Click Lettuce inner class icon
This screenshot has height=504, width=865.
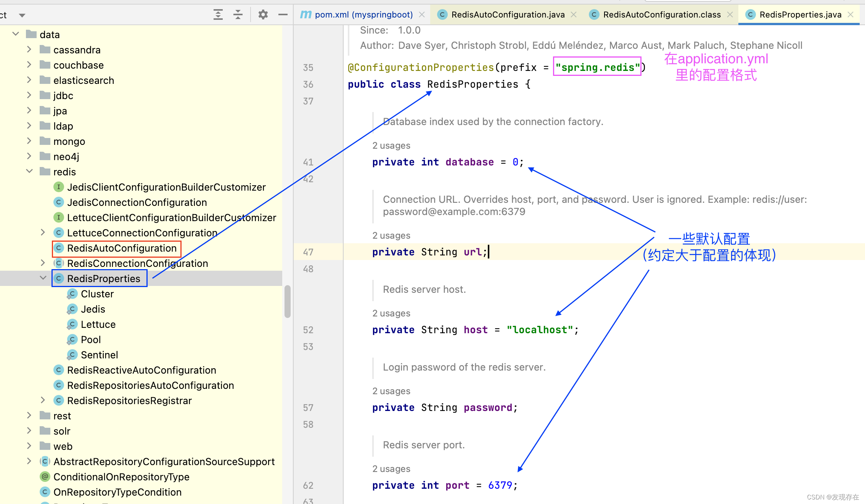coord(72,324)
